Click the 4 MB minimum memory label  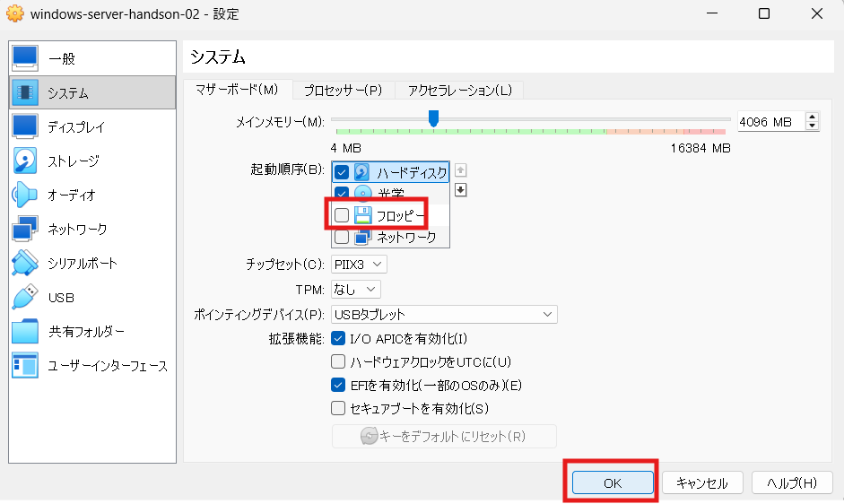click(345, 148)
